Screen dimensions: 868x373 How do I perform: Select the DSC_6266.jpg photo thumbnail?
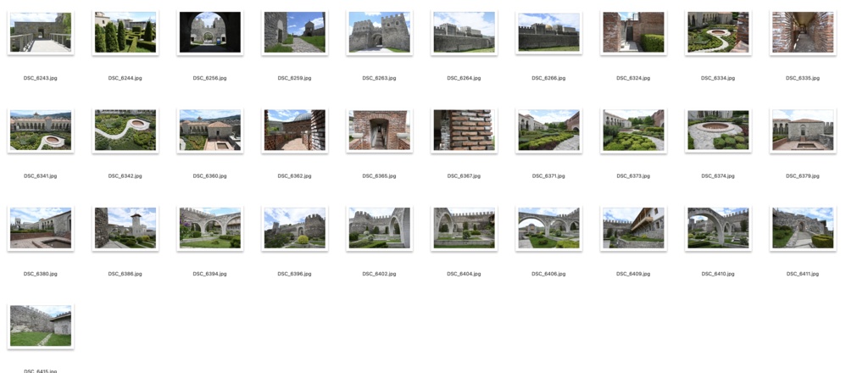pyautogui.click(x=548, y=32)
